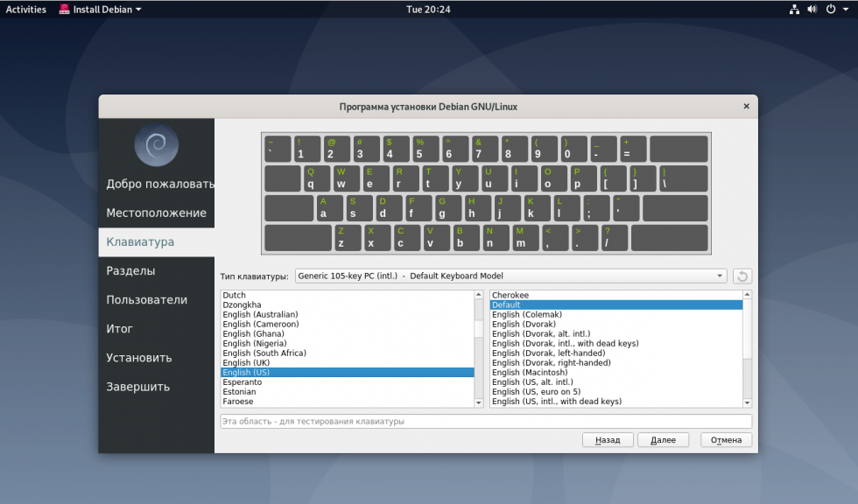This screenshot has height=504, width=858.
Task: Open the clock showing Tue 20:24
Action: 428,10
